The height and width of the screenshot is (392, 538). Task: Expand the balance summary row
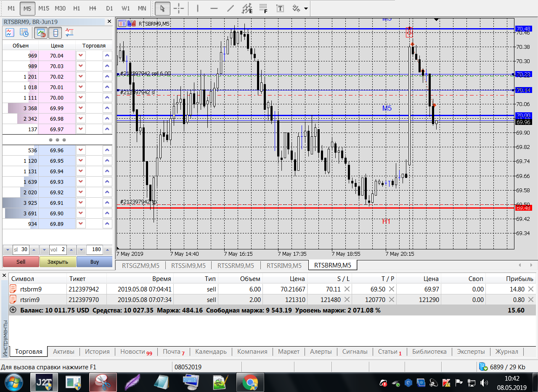pyautogui.click(x=13, y=310)
